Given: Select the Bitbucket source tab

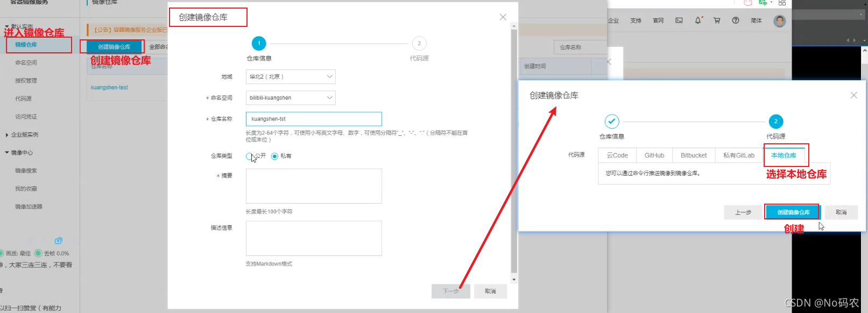Looking at the screenshot, I should (694, 155).
